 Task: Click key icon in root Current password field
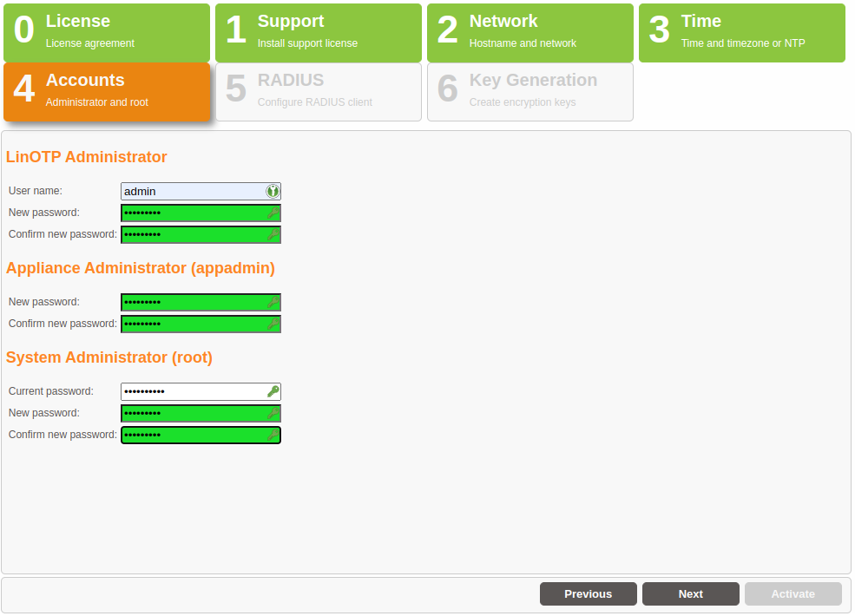point(273,392)
